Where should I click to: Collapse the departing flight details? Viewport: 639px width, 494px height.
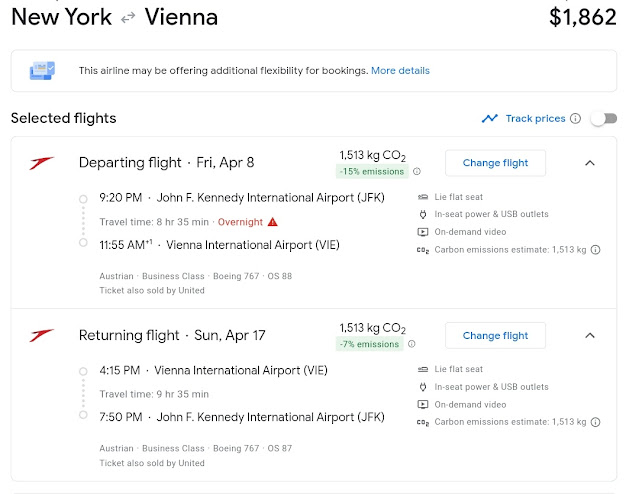click(x=589, y=163)
